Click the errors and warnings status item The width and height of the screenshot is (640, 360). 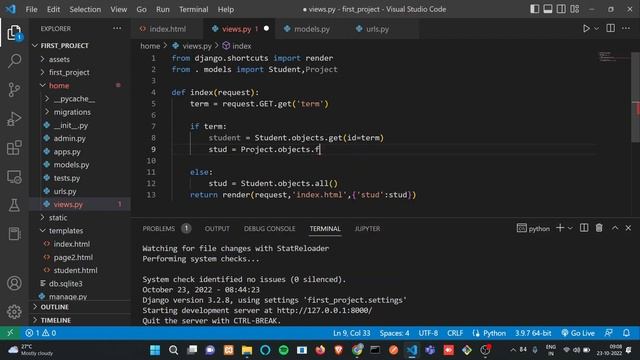point(41,333)
